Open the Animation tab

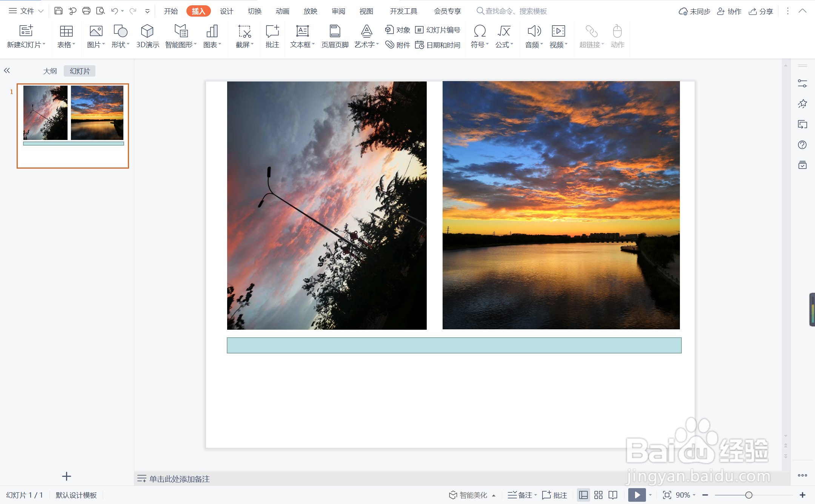283,11
